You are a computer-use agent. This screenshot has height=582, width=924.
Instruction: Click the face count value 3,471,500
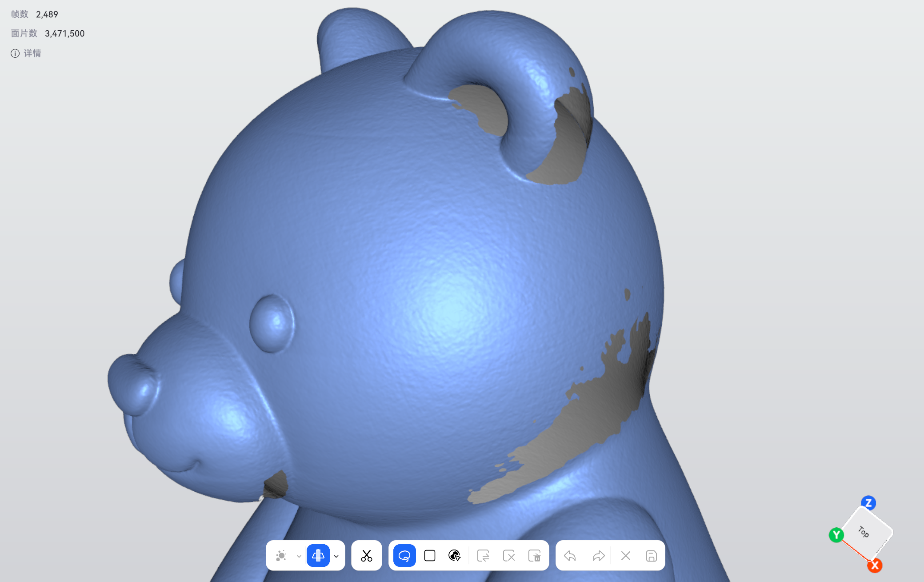click(x=65, y=33)
